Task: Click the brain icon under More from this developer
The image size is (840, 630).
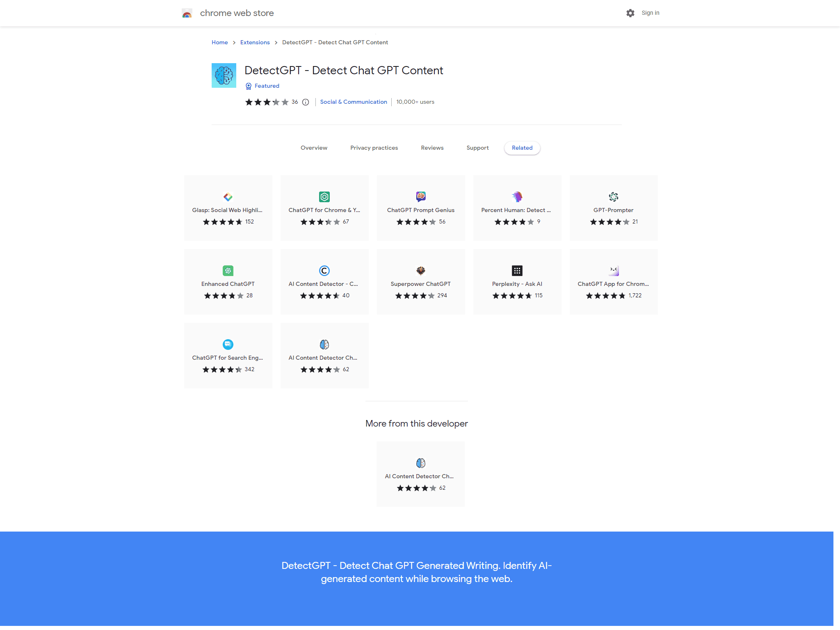Action: click(421, 463)
